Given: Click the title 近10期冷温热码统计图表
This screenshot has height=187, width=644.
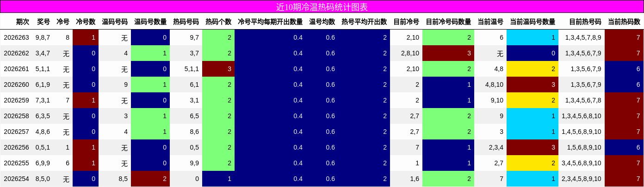Looking at the screenshot, I should tap(322, 7).
